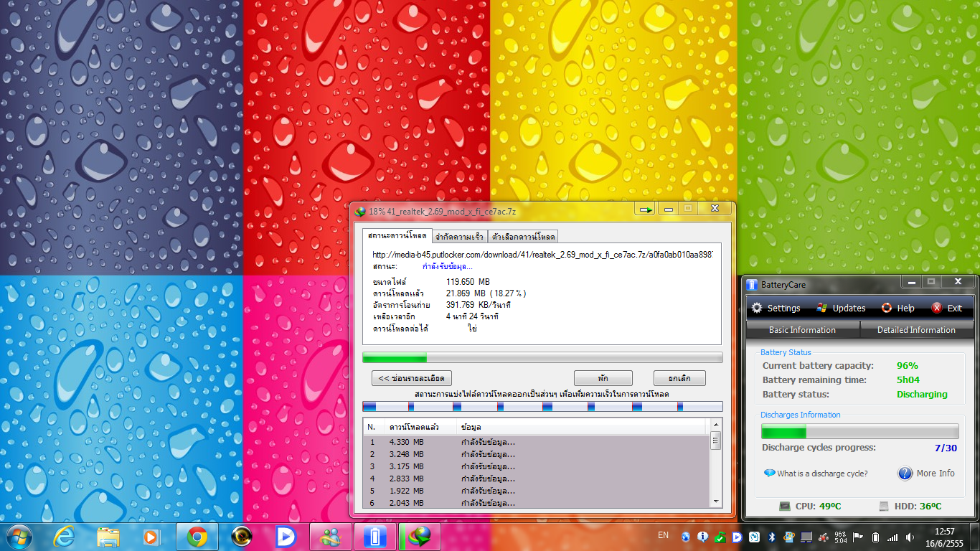This screenshot has width=980, height=551.
Task: Open the Basic Information tab in BatteryCare
Action: [x=803, y=330]
